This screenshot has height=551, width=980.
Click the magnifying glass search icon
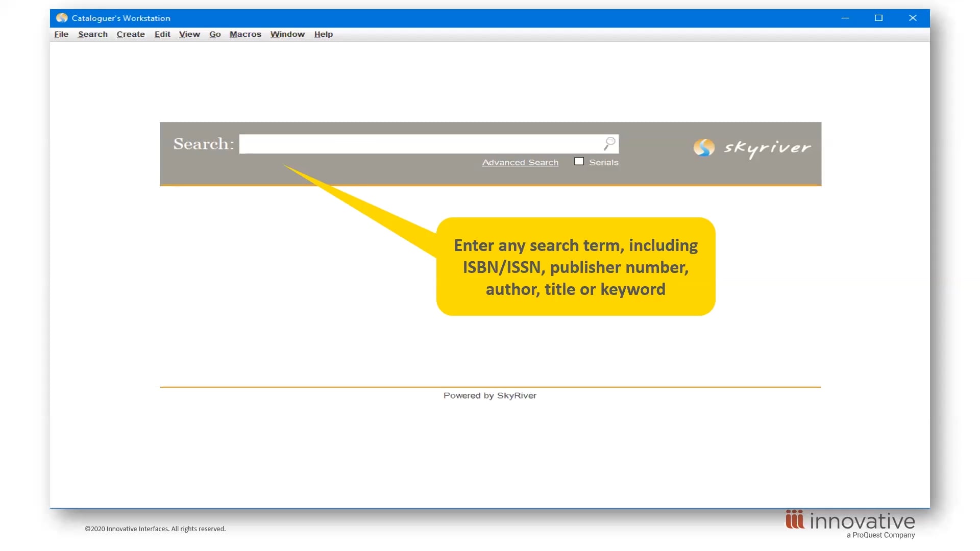(x=609, y=144)
